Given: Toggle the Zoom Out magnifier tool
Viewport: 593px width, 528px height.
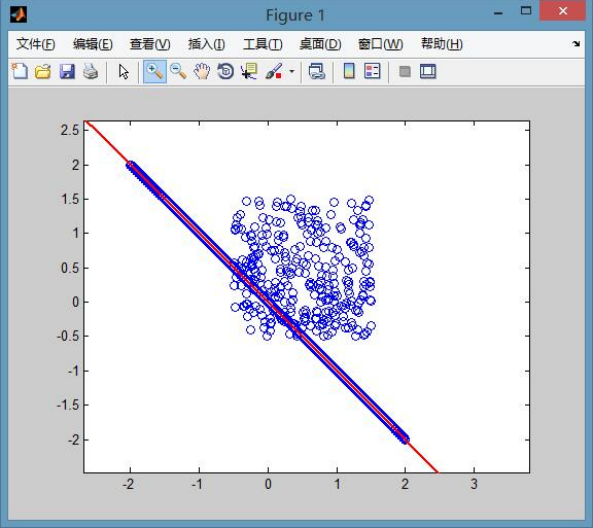Looking at the screenshot, I should click(178, 71).
